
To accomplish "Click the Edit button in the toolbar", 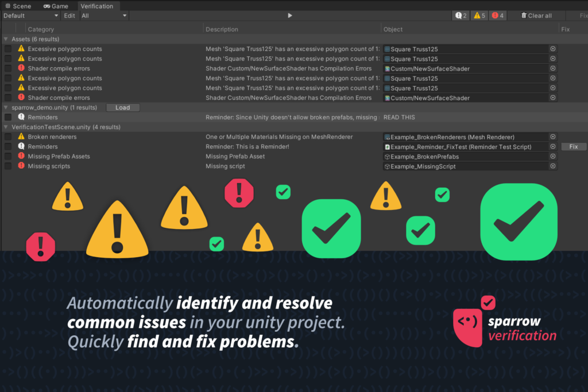I will (x=69, y=15).
